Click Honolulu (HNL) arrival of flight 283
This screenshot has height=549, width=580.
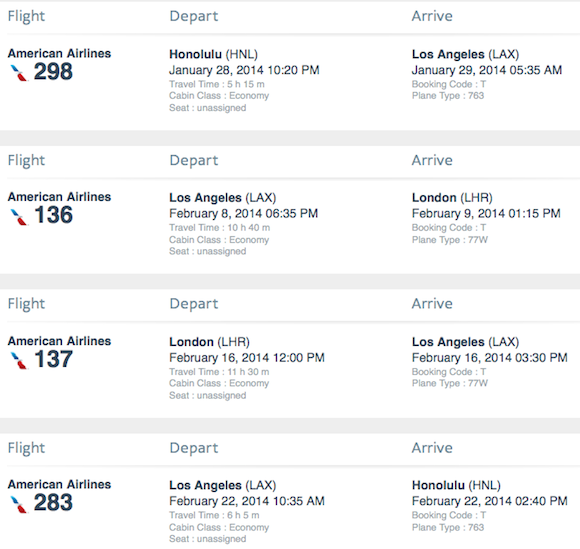pos(456,485)
